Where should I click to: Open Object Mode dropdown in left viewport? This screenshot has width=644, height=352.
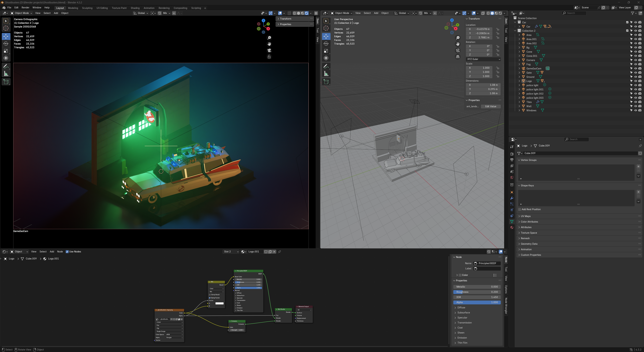click(21, 13)
